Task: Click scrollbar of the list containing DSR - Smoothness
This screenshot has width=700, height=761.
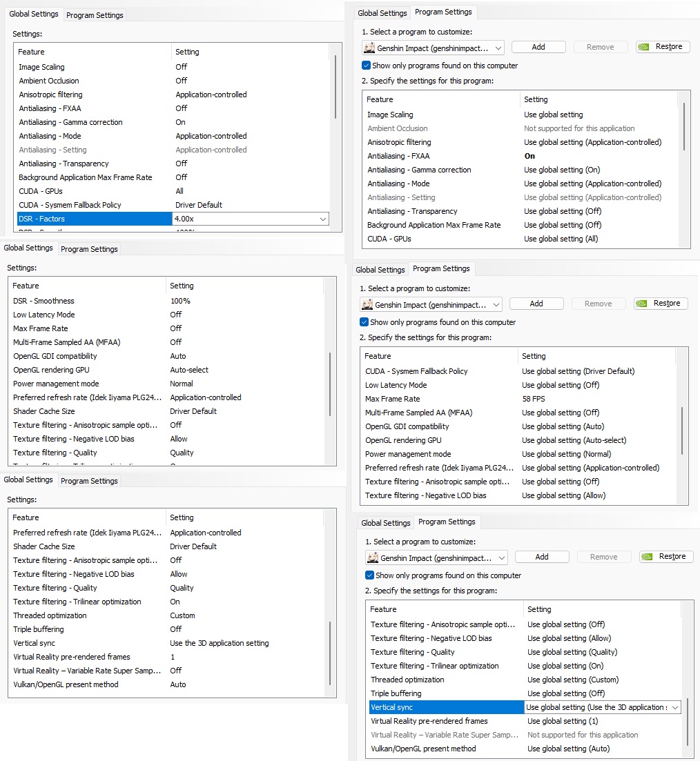Action: 330,384
